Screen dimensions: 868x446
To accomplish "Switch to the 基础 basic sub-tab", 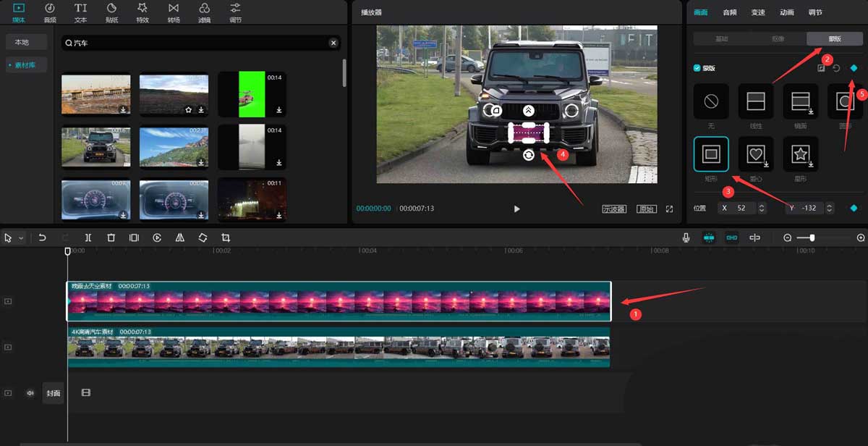I will point(721,39).
